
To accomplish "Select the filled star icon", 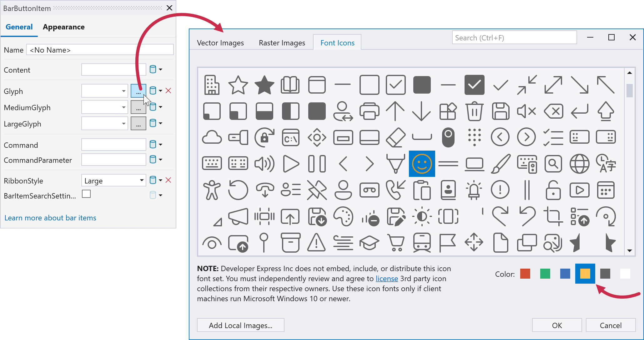I will 264,85.
